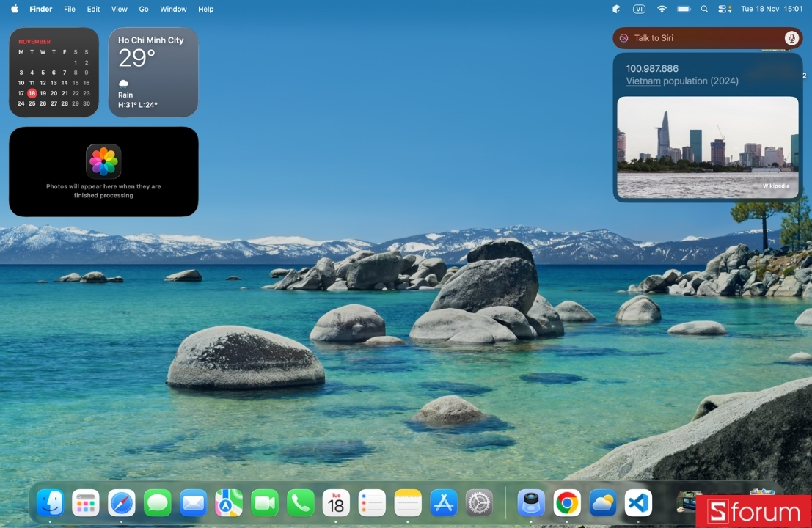812x528 pixels.
Task: Open Launchpad
Action: [85, 503]
